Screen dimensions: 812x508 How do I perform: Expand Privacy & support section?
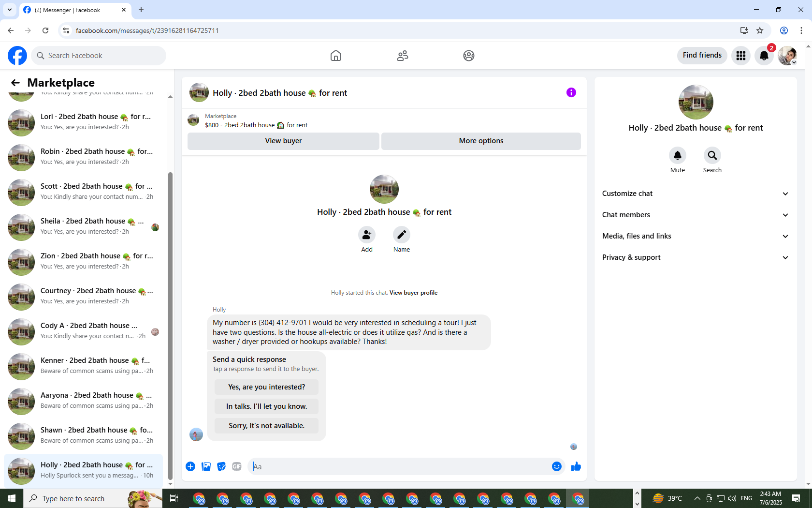point(696,257)
